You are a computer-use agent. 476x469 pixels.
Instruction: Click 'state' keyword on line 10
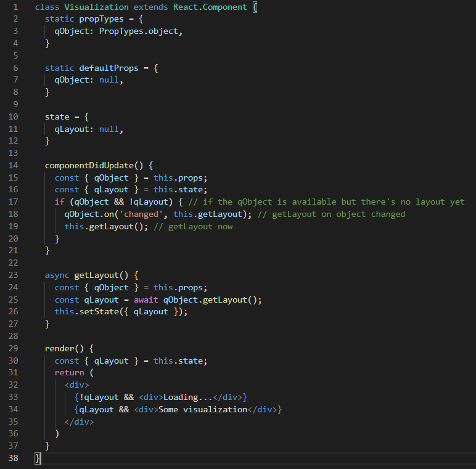[57, 117]
